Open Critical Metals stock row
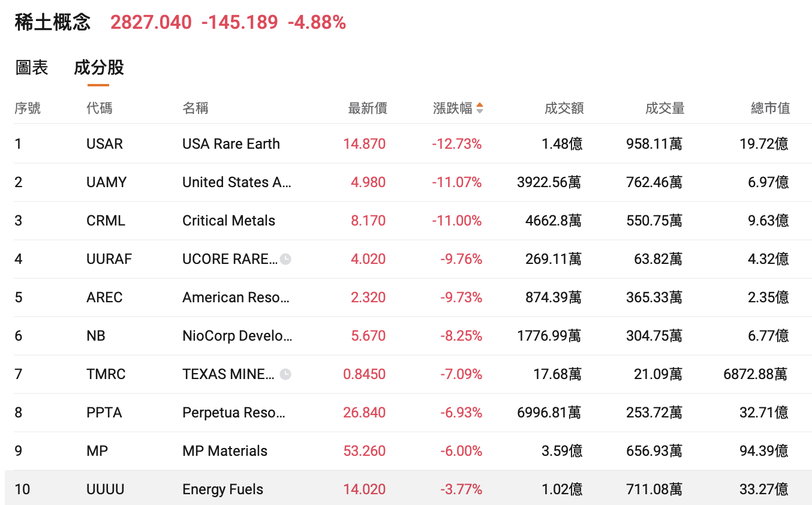This screenshot has width=812, height=505. pos(228,221)
